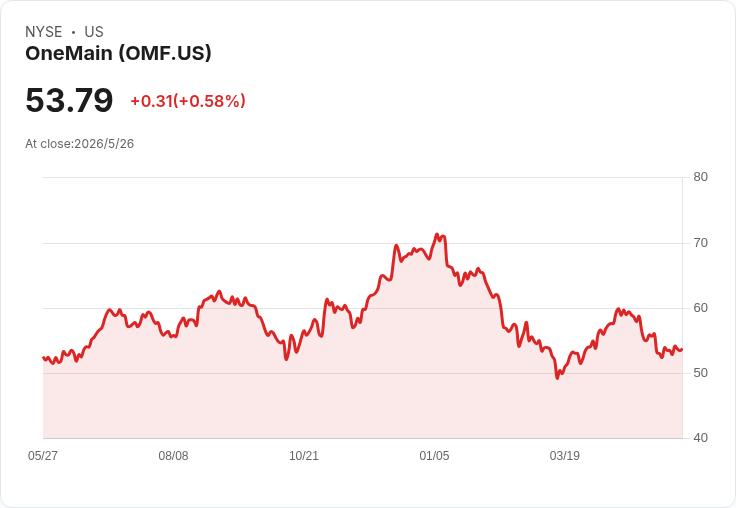
Task: Click the left start of the price line
Action: click(44, 358)
